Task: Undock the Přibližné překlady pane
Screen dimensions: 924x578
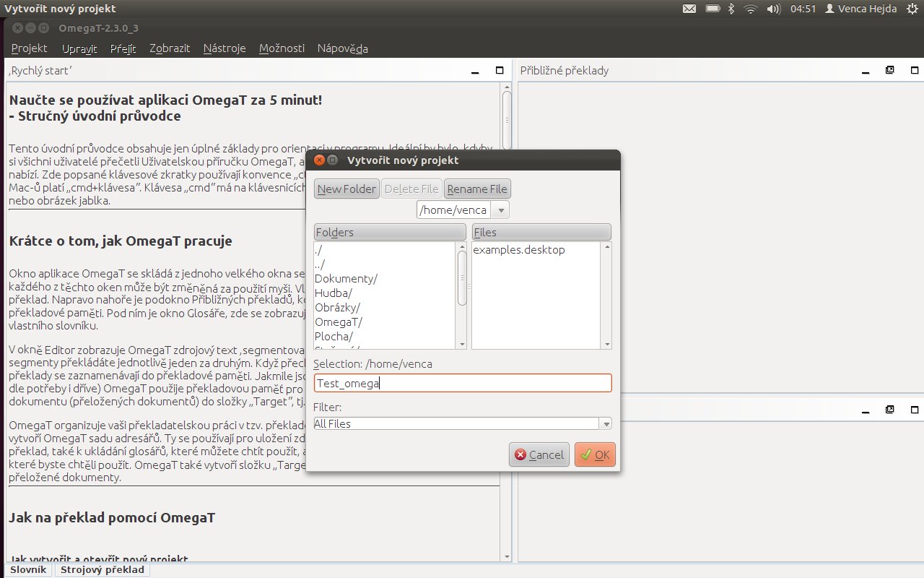Action: coord(889,70)
